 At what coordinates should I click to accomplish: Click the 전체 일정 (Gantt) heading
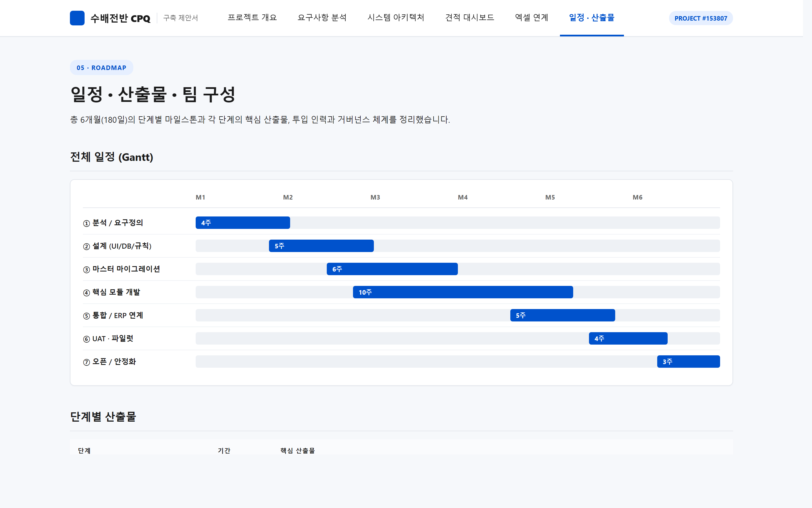111,157
